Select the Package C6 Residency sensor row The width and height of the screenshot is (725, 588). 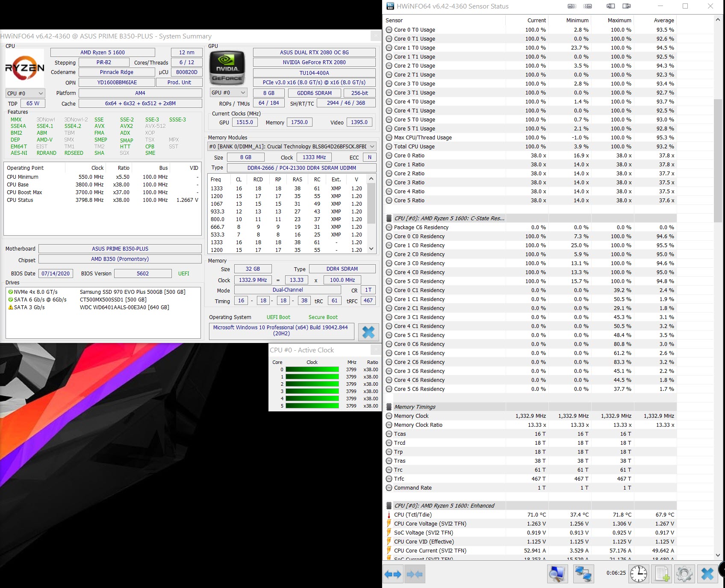coord(530,228)
